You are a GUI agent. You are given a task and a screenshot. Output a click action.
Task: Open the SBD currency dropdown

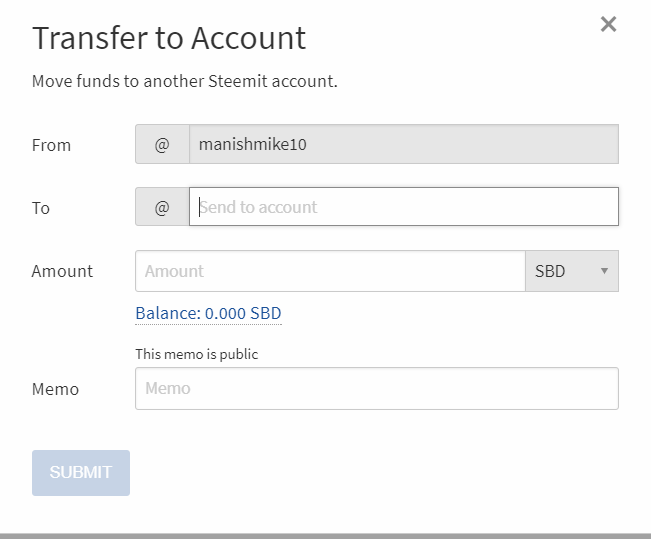pyautogui.click(x=571, y=271)
